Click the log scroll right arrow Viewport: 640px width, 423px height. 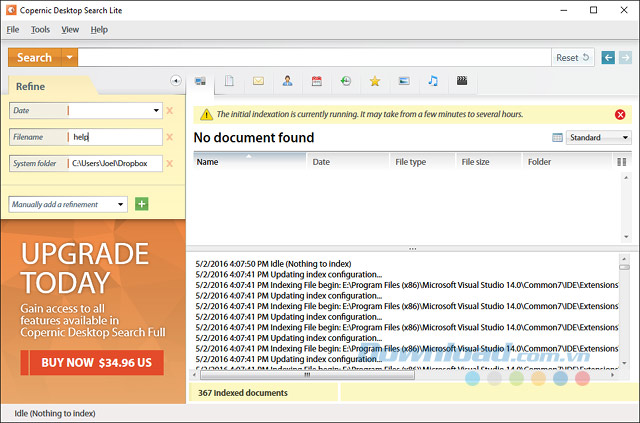[x=612, y=375]
